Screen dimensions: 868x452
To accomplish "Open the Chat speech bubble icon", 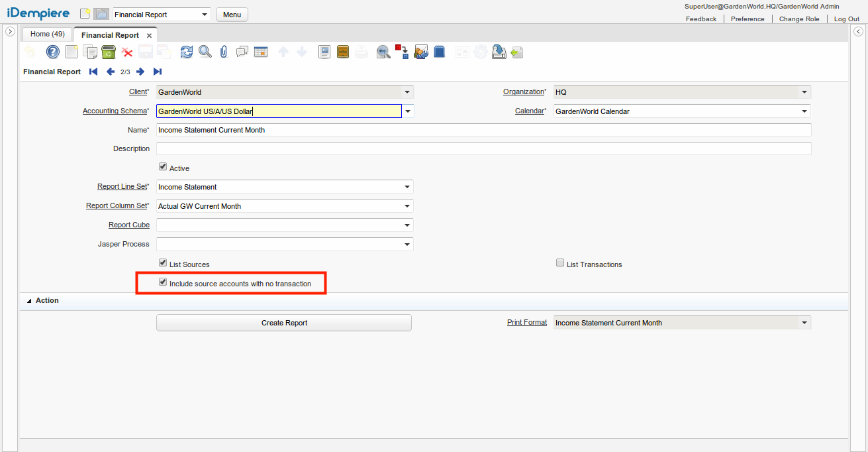I will 242,52.
